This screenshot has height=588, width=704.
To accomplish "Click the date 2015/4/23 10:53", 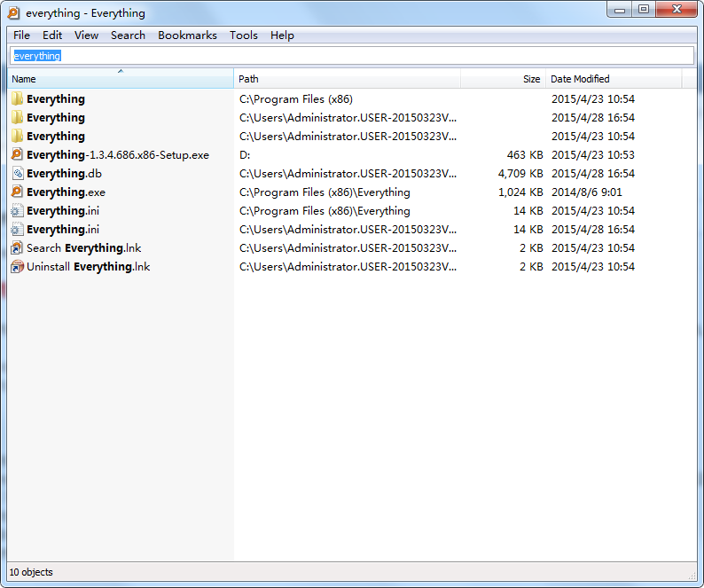I will click(593, 155).
